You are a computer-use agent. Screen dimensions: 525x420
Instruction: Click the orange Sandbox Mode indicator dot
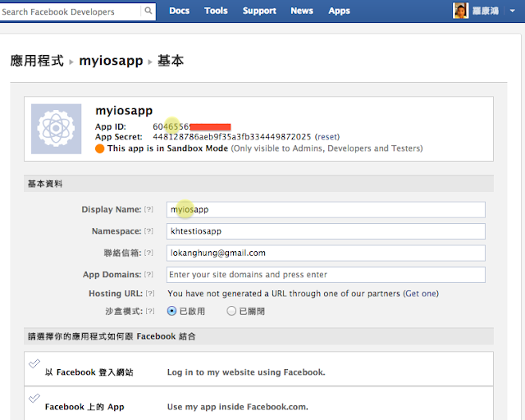100,148
